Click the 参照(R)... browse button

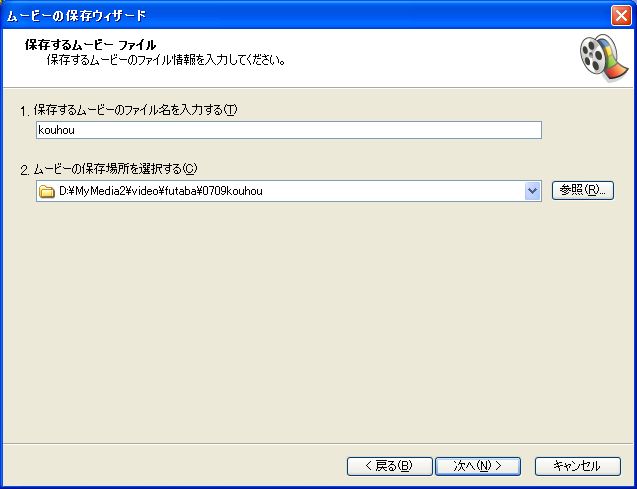click(x=583, y=190)
